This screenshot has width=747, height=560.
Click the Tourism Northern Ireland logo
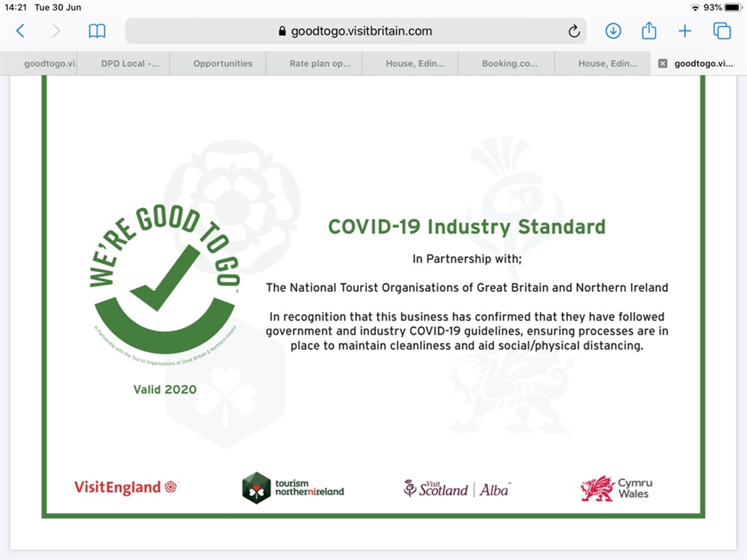click(293, 487)
